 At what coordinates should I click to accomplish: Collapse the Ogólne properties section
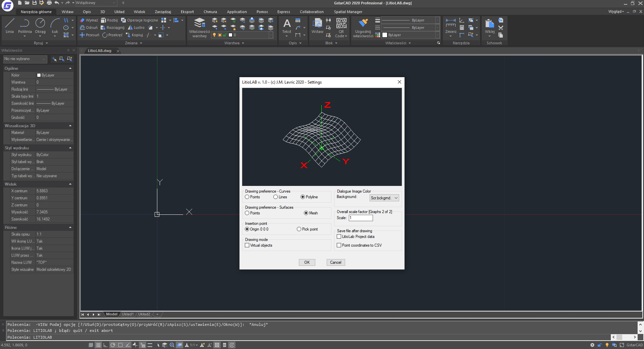click(x=70, y=68)
